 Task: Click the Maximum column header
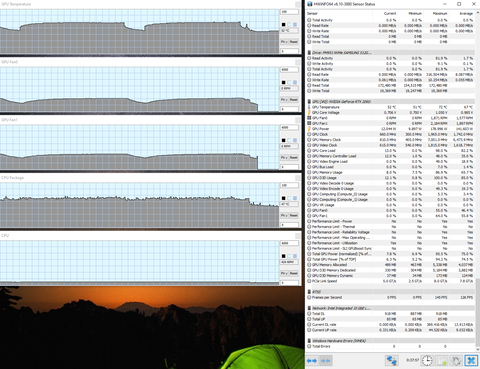pos(440,13)
